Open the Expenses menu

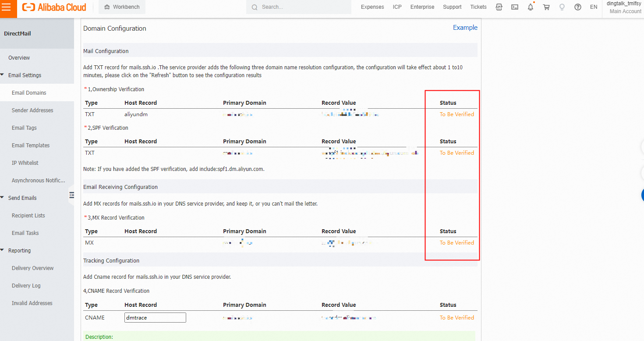[372, 7]
